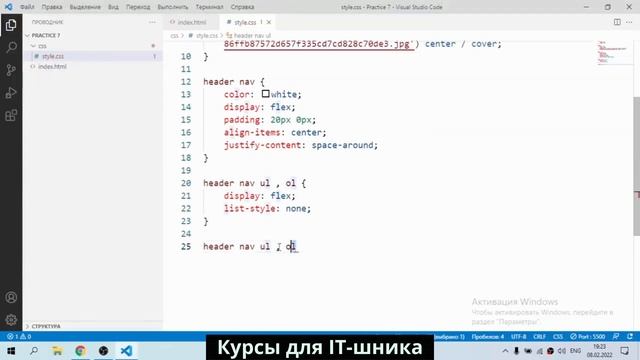
Task: Switch to the style.css tab
Action: (x=245, y=22)
